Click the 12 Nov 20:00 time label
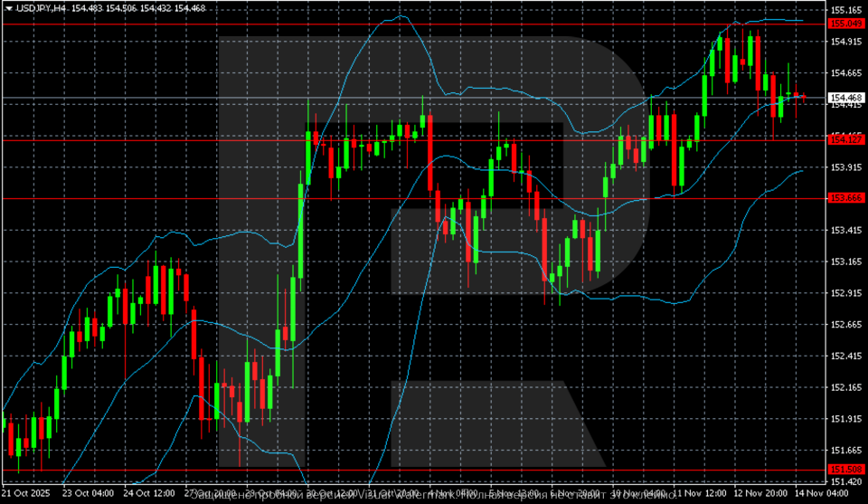 click(x=760, y=495)
